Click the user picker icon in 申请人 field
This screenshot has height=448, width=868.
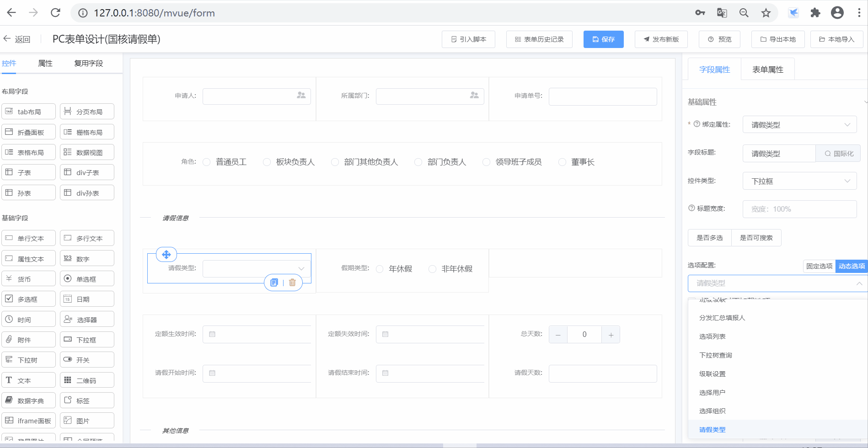tap(301, 96)
